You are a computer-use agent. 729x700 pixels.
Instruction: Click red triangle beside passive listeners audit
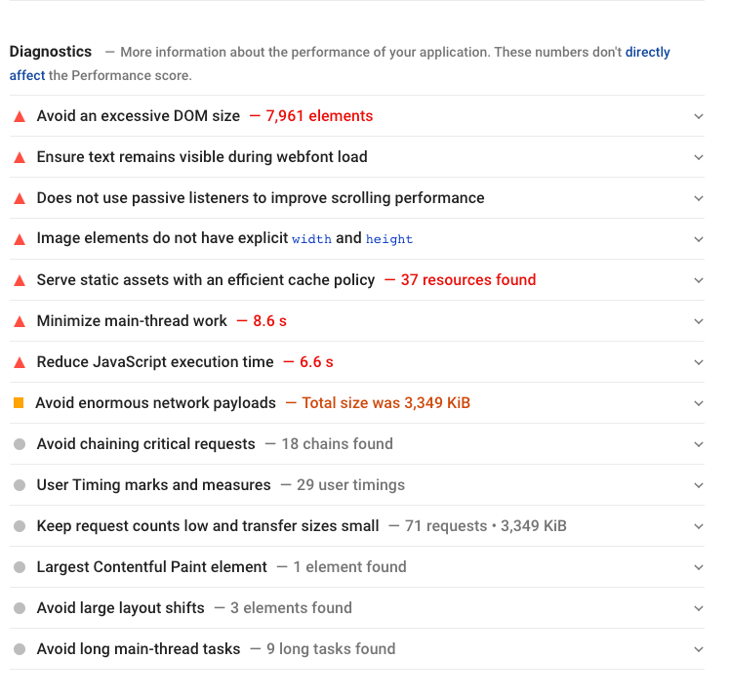click(x=19, y=198)
